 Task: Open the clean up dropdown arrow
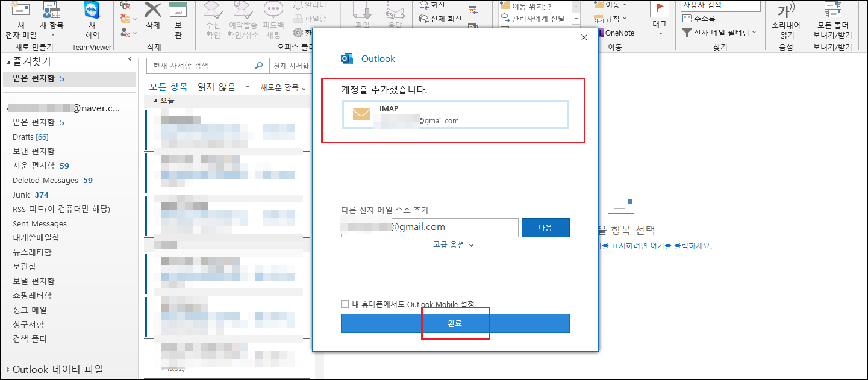[134, 19]
